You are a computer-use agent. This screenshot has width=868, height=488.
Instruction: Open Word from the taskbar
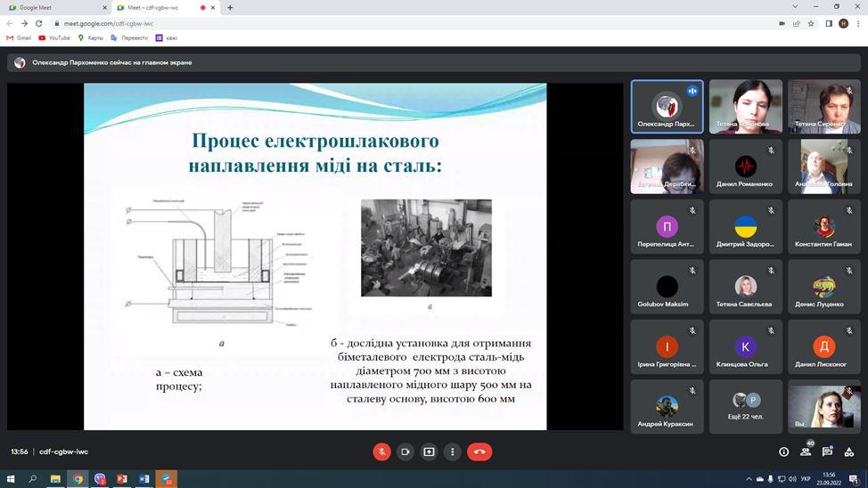pos(144,478)
